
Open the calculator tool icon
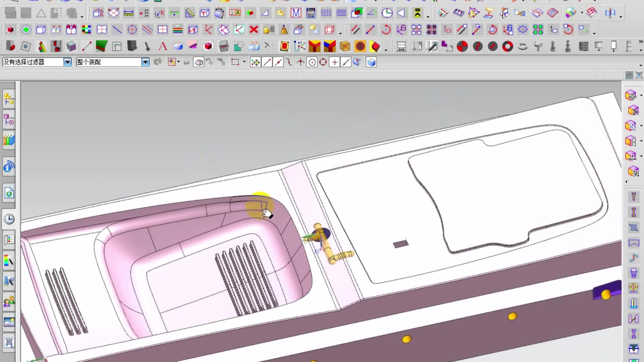point(311,13)
